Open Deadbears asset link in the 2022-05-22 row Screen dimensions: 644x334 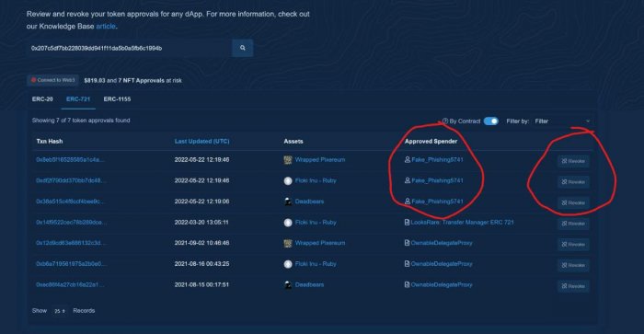(309, 202)
